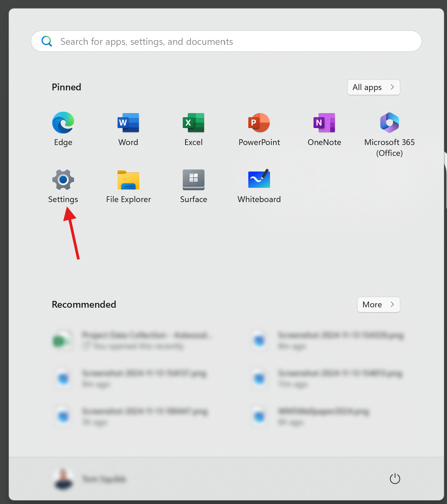This screenshot has width=447, height=504.
Task: Launch Word from the pinned apps
Action: 128,123
